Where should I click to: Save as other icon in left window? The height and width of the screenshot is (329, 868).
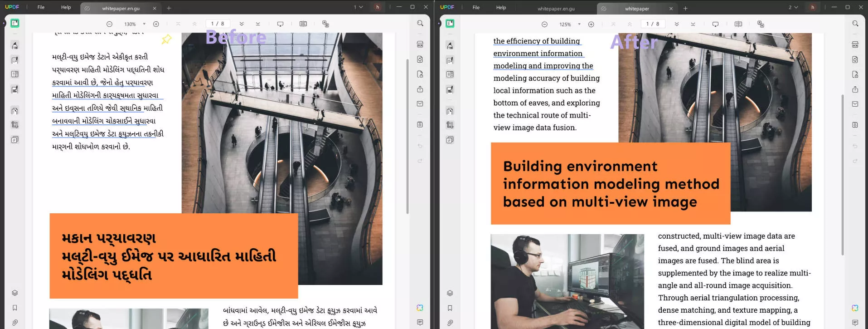[420, 124]
